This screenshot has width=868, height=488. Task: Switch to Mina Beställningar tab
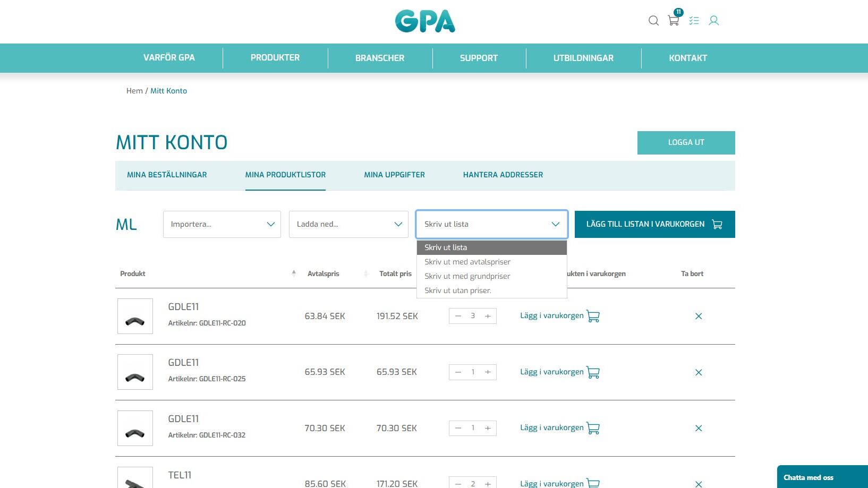[167, 175]
